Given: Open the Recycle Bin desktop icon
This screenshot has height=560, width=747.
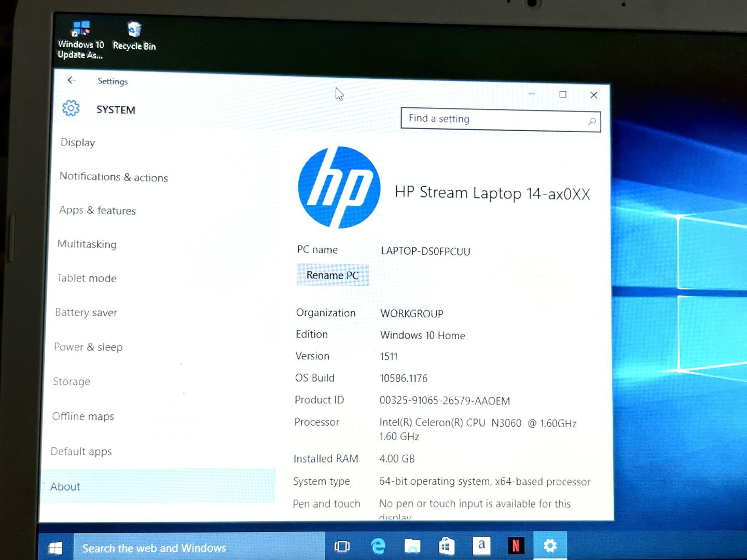Looking at the screenshot, I should click(134, 36).
